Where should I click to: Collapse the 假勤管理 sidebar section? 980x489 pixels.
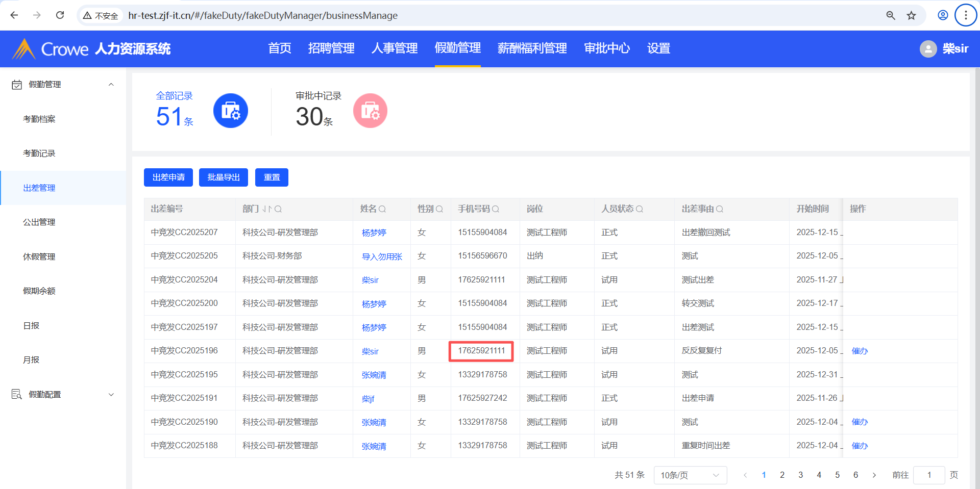111,85
